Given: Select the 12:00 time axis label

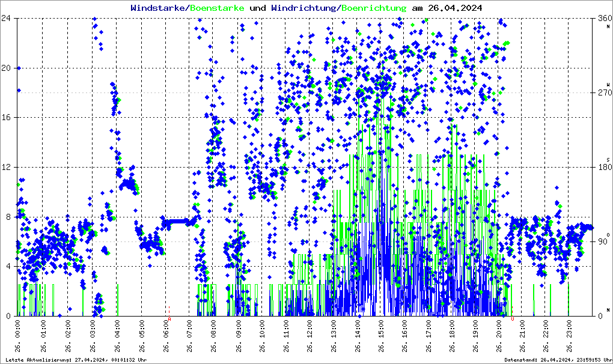Looking at the screenshot, I should pos(310,336).
